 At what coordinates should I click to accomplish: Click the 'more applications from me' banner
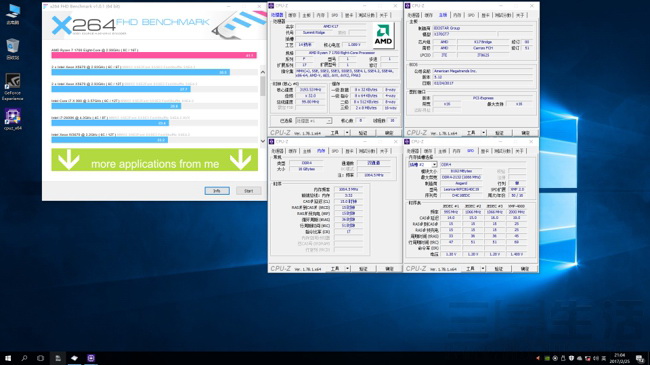coord(154,160)
